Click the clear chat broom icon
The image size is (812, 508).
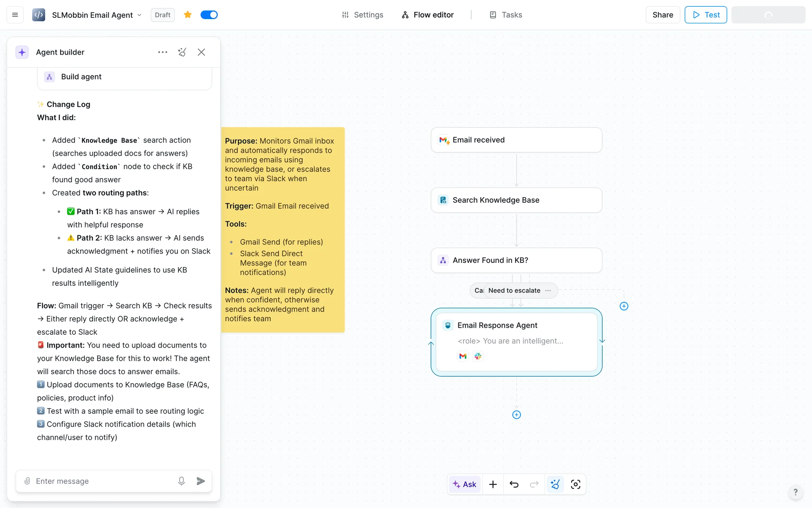pyautogui.click(x=182, y=52)
